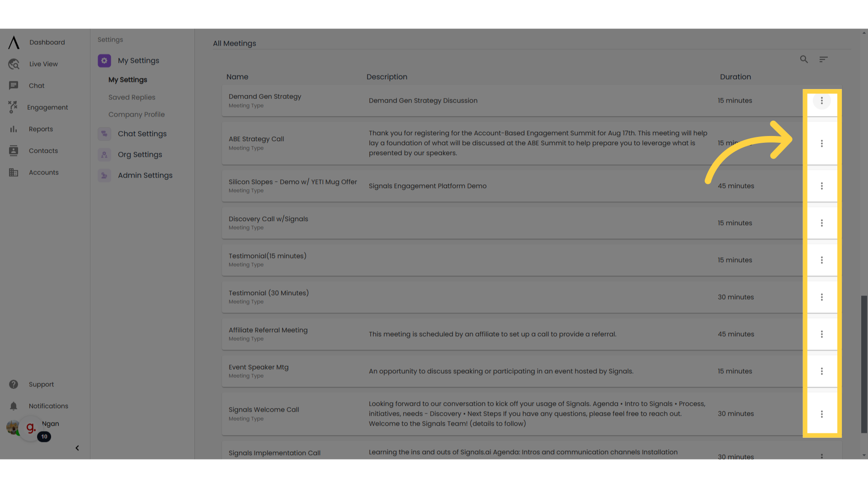Navigate to Company Profile settings

[x=136, y=114]
